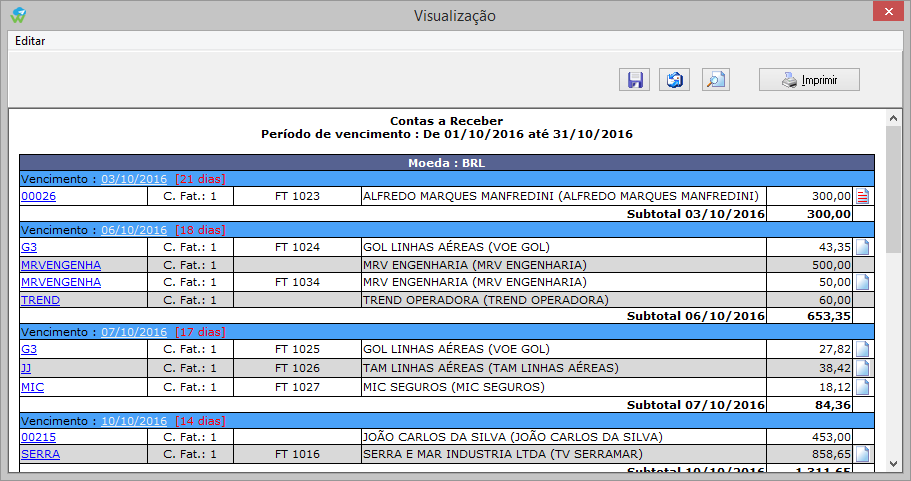Open document icon for FT 1025 row
The width and height of the screenshot is (911, 481).
point(863,349)
